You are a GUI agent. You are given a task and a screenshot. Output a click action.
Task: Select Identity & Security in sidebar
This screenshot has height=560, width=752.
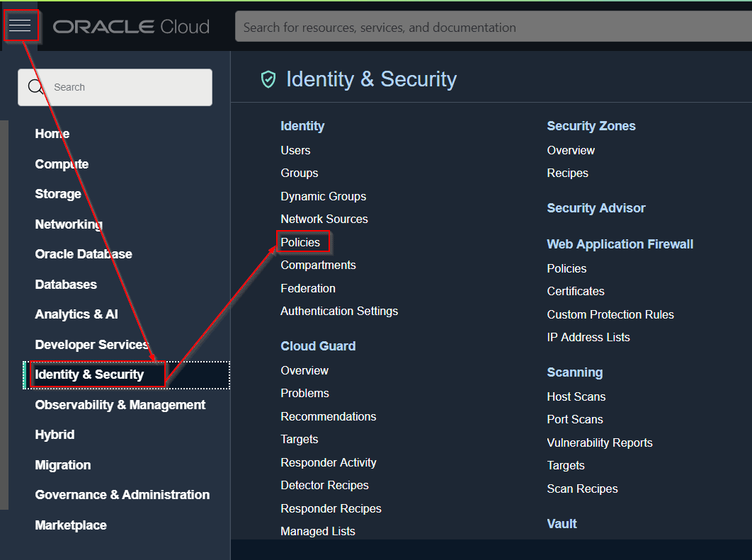click(x=89, y=375)
